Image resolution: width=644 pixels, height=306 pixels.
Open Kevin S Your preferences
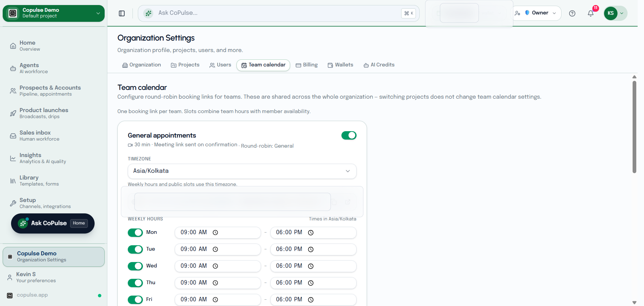[54, 277]
